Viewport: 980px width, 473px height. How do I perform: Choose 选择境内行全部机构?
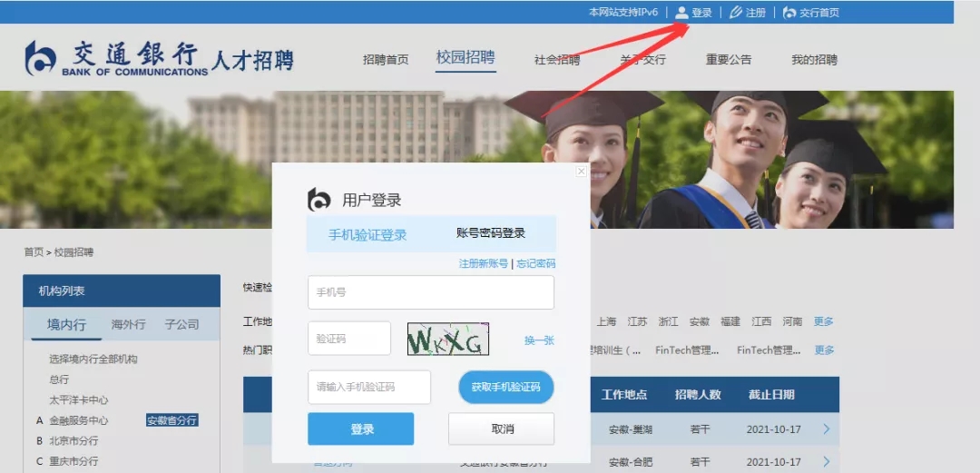point(93,360)
